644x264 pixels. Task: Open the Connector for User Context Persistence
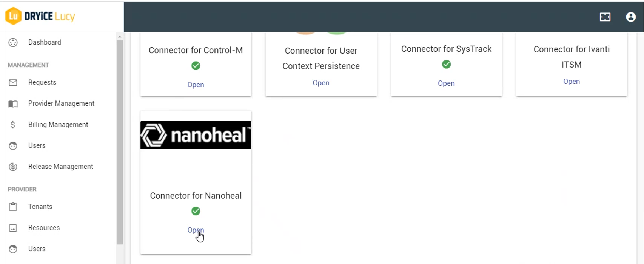(x=321, y=83)
